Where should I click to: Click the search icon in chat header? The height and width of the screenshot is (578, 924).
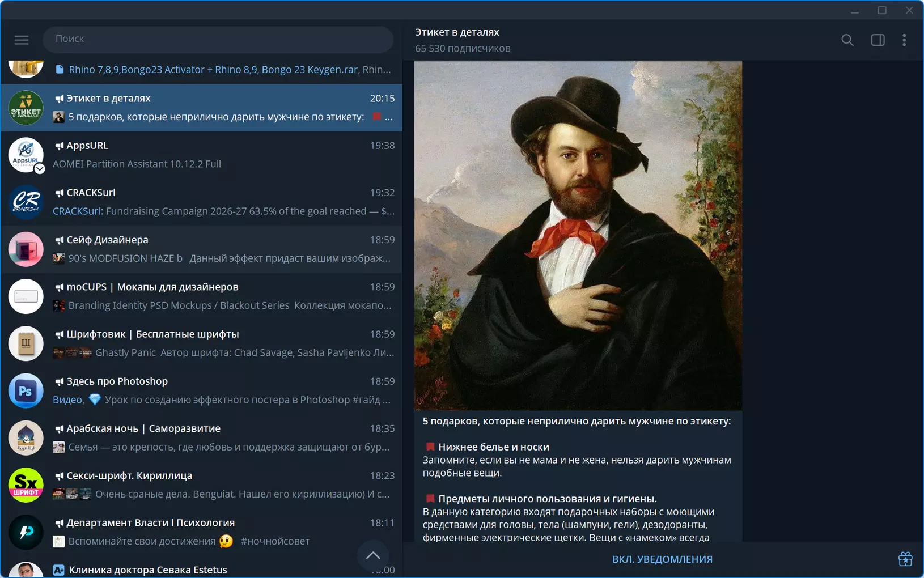[x=847, y=40]
